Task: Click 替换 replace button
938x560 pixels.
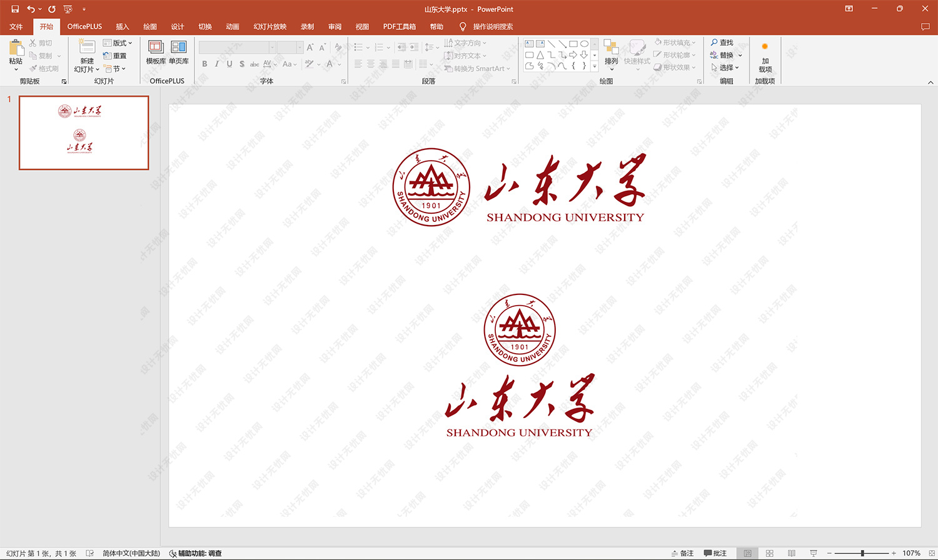Action: tap(722, 55)
